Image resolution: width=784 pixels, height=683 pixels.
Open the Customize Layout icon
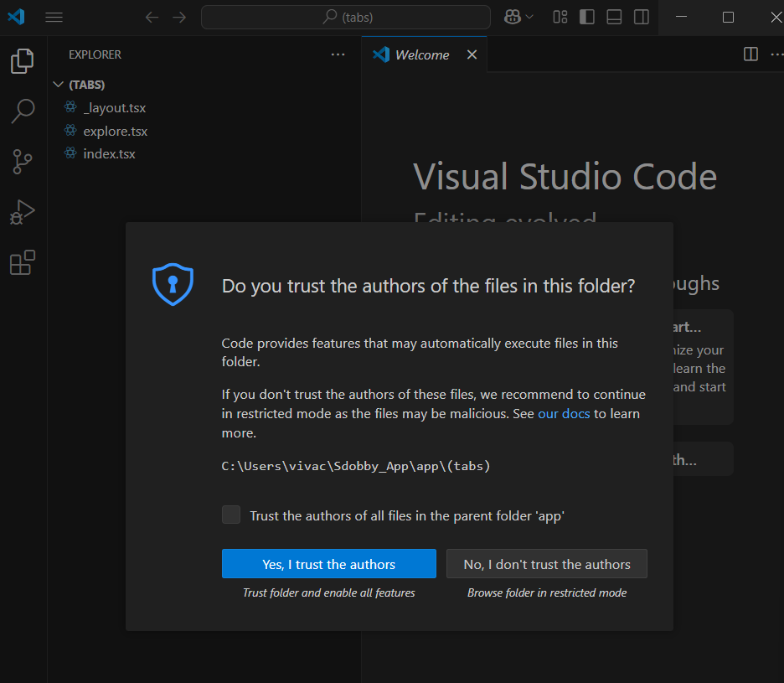(x=560, y=17)
